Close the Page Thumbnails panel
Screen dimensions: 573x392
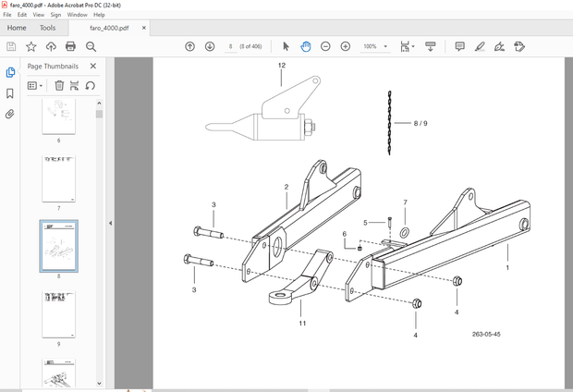coord(93,67)
